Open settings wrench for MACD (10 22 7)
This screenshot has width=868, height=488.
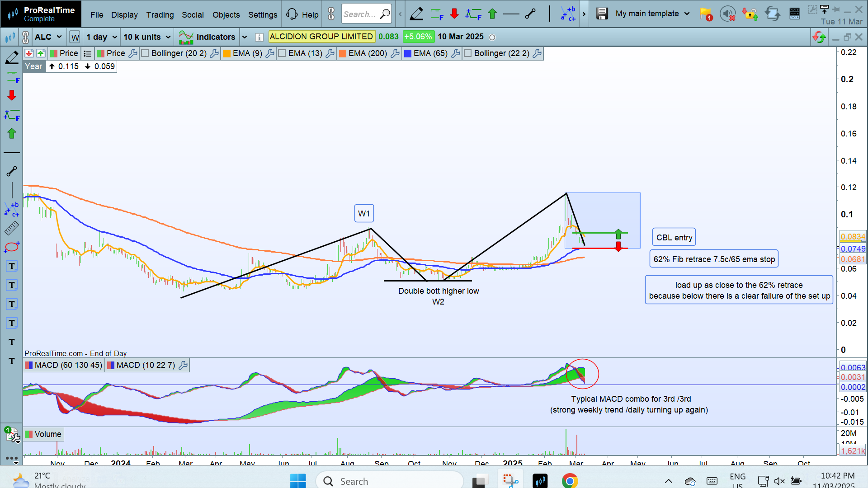coord(183,365)
